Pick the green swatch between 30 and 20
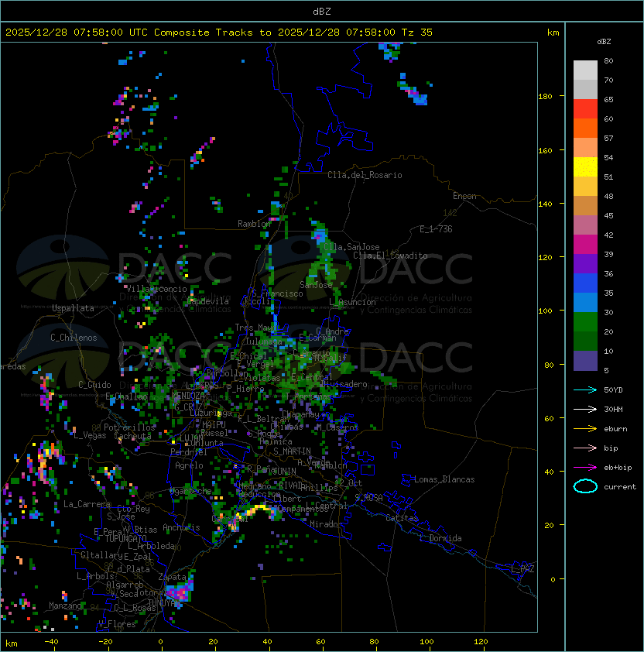Image resolution: width=644 pixels, height=652 pixels. pyautogui.click(x=585, y=322)
